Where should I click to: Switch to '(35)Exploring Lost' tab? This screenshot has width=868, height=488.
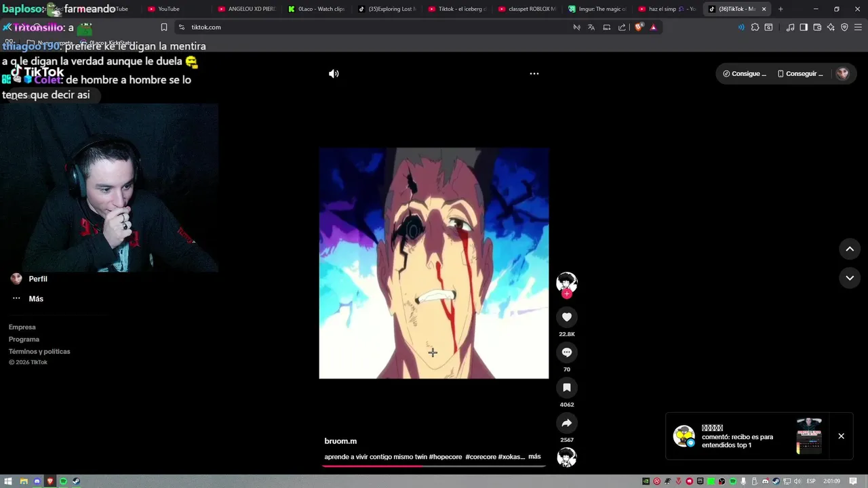(387, 9)
